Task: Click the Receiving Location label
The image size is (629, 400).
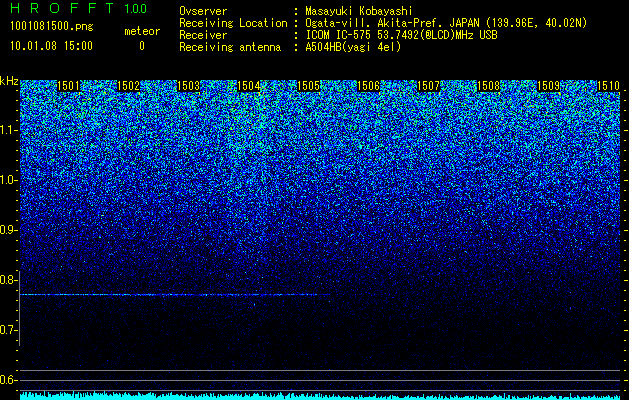Action: coord(233,23)
